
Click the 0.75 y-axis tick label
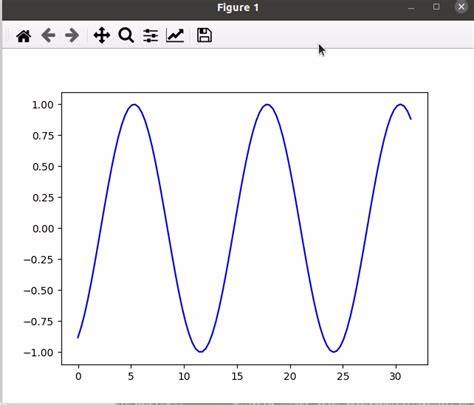43,136
